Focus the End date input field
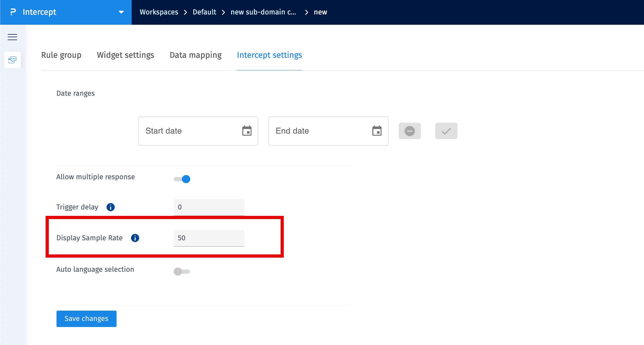Image resolution: width=644 pixels, height=345 pixels. click(x=328, y=131)
